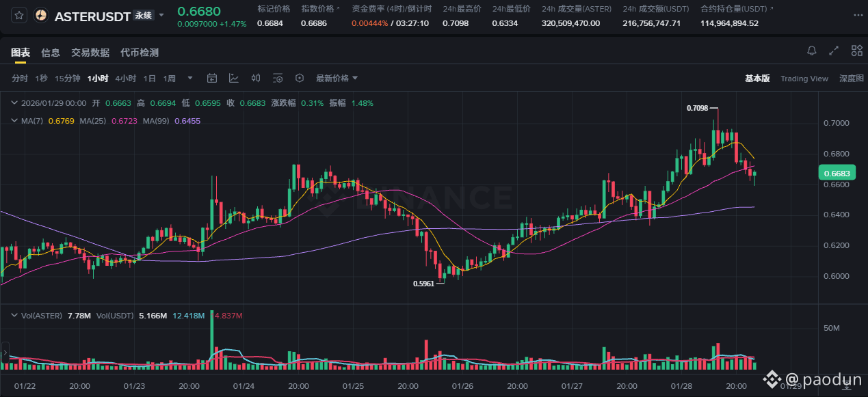Image resolution: width=868 pixels, height=397 pixels.
Task: Open the calendar date jump icon
Action: click(212, 79)
